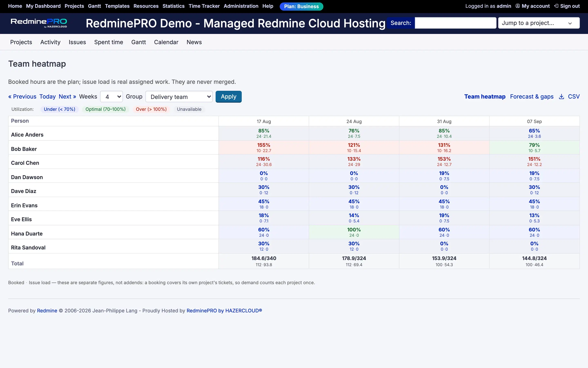The image size is (588, 368).
Task: Click Hana Duarte's 100% cell
Action: coord(354,232)
